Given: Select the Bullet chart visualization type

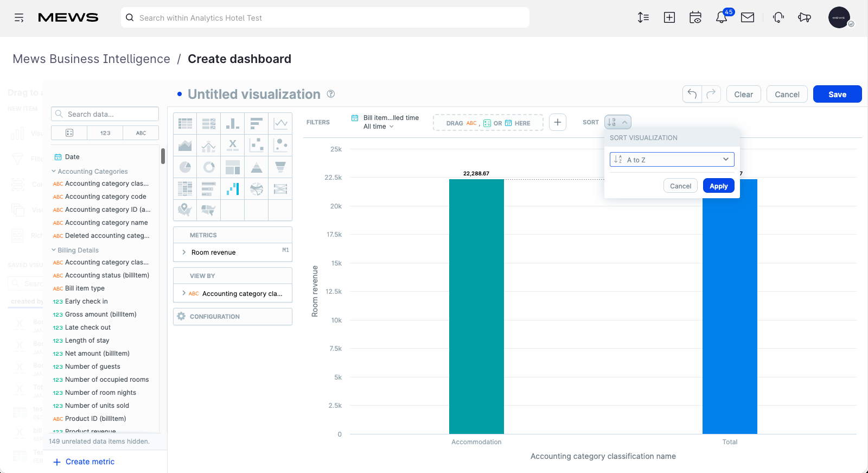Looking at the screenshot, I should pyautogui.click(x=209, y=188).
